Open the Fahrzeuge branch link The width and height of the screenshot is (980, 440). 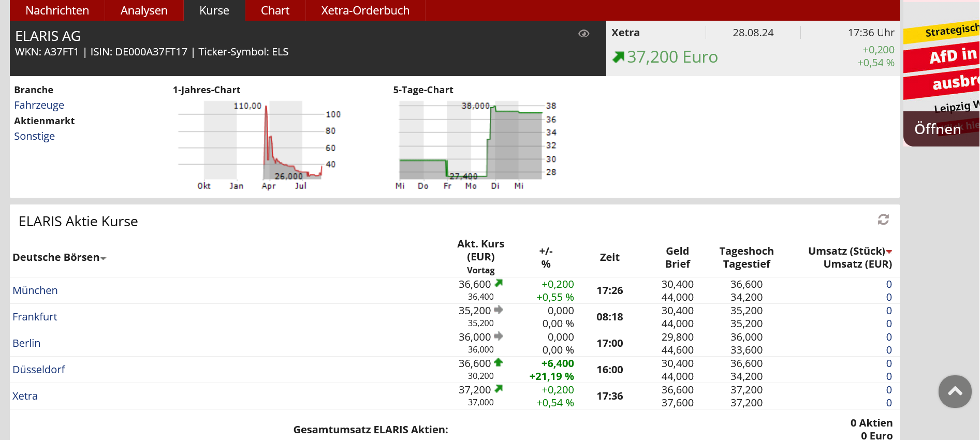tap(39, 105)
